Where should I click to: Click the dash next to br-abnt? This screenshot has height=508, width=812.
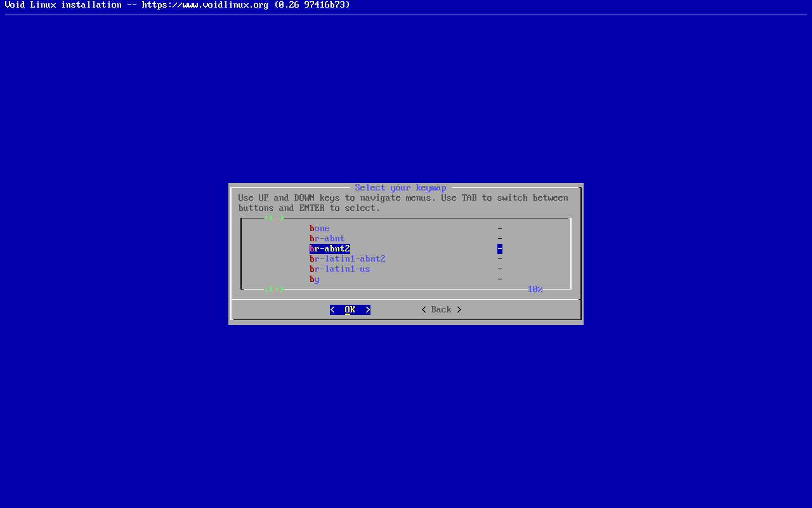[500, 239]
